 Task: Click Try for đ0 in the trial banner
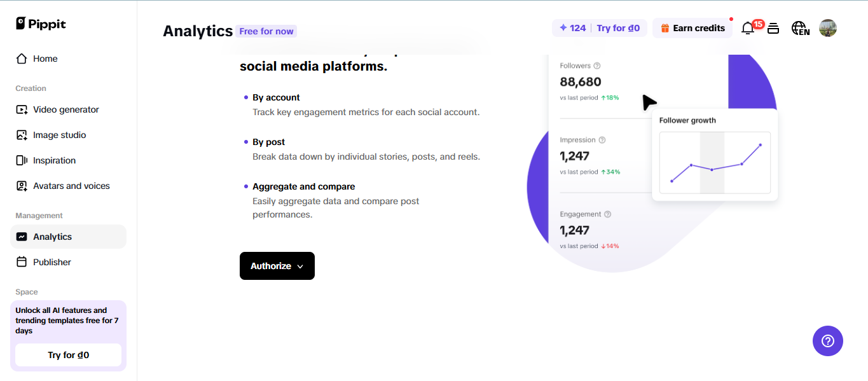[x=67, y=354]
